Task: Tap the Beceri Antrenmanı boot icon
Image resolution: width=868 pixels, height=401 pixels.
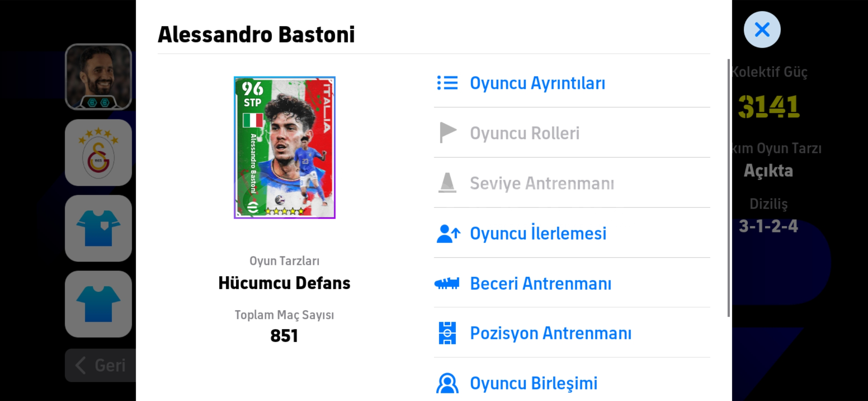Action: pos(447,284)
